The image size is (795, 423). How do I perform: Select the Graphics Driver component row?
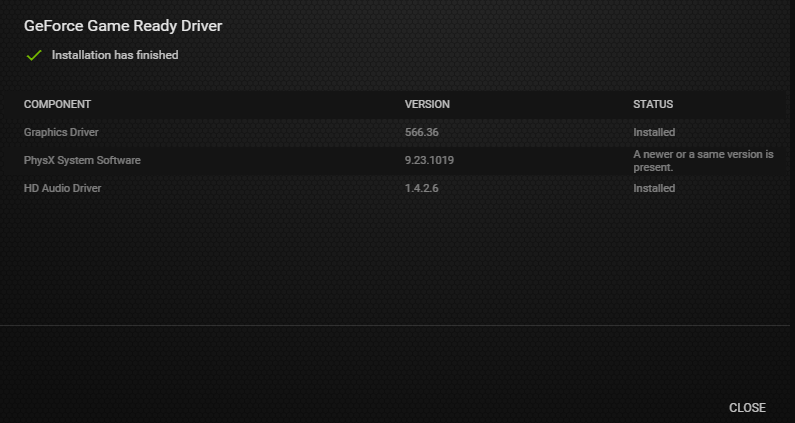click(x=61, y=132)
